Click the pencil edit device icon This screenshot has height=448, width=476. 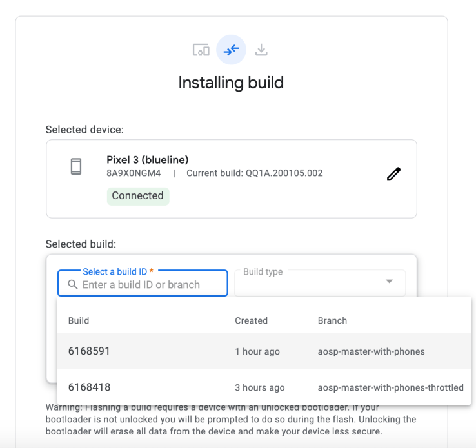(x=393, y=174)
